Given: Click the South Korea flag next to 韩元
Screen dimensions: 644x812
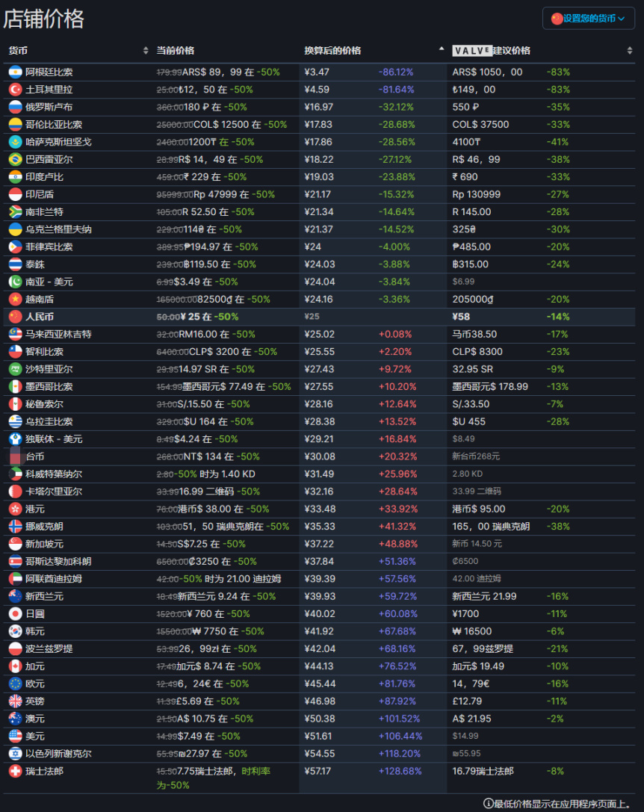Looking at the screenshot, I should click(15, 631).
